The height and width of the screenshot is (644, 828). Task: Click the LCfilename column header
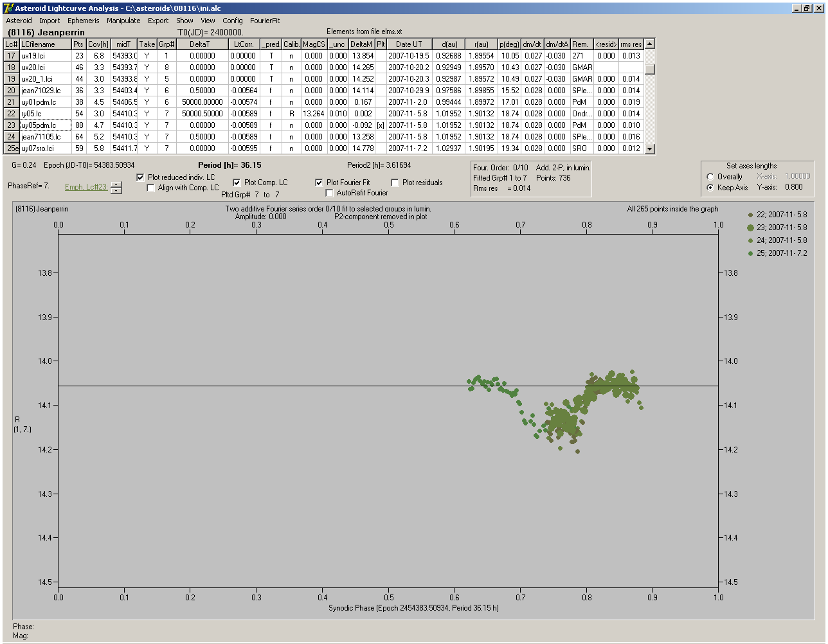tap(45, 44)
